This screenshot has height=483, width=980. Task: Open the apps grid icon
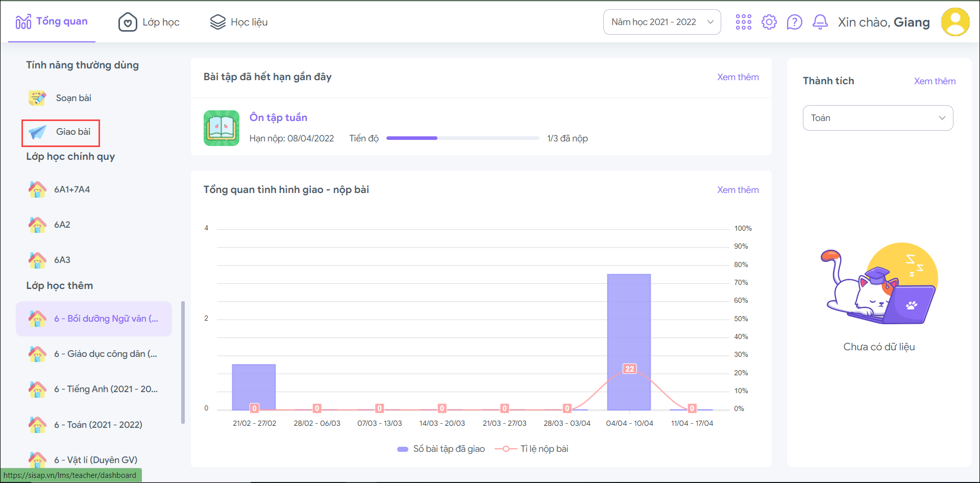(743, 22)
